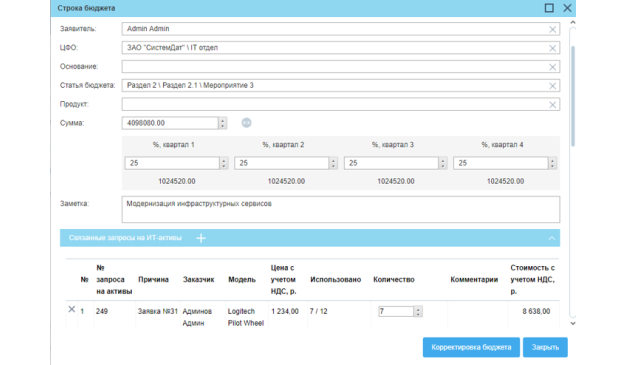The image size is (627, 365).
Task: Click the 7 / 12 used cell
Action: pyautogui.click(x=318, y=311)
